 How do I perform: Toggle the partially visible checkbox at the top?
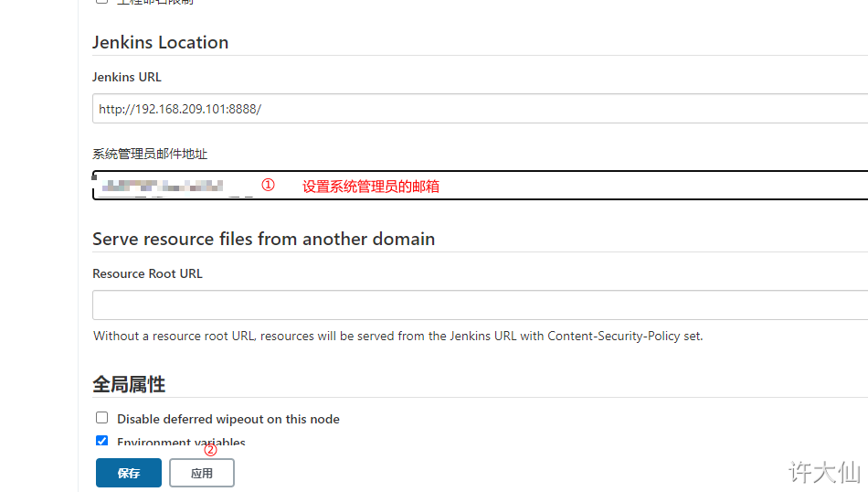[x=101, y=2]
